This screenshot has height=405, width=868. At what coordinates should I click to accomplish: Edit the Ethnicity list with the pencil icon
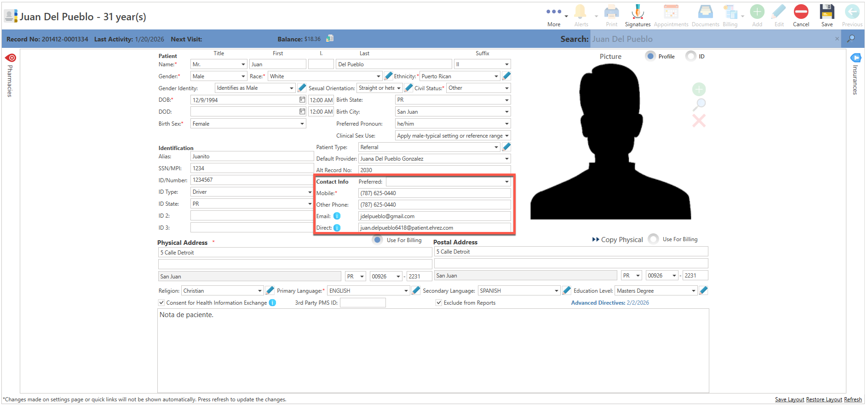pyautogui.click(x=506, y=76)
